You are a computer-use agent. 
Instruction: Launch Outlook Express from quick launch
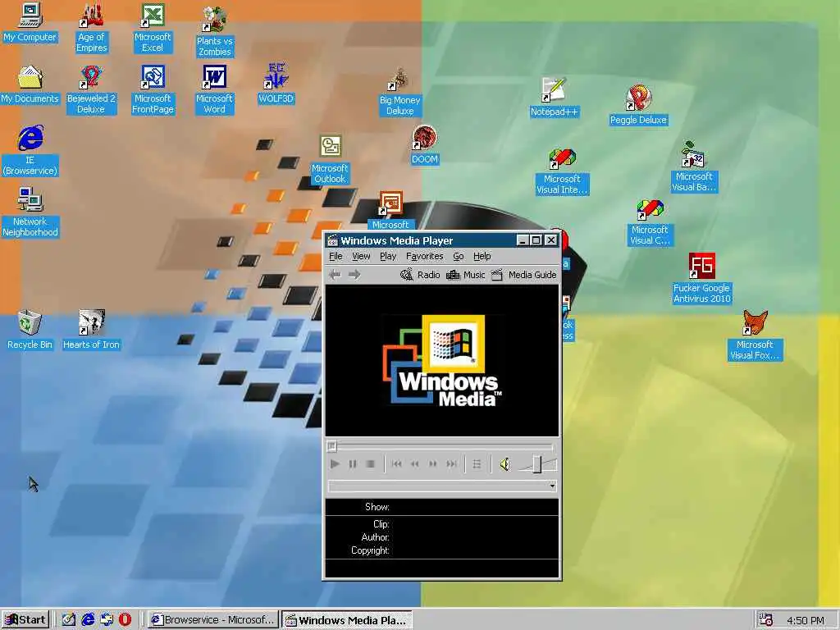(x=107, y=620)
